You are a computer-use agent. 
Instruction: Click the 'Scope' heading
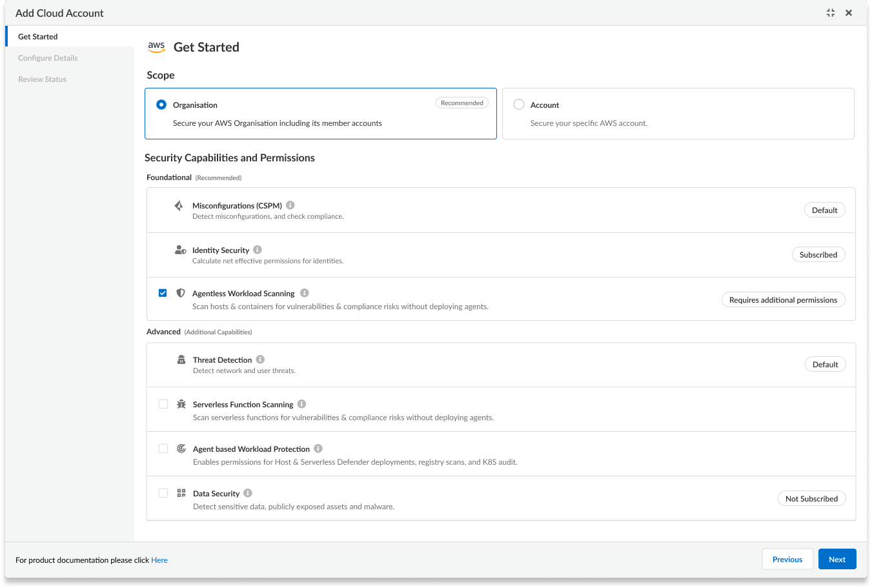(161, 76)
